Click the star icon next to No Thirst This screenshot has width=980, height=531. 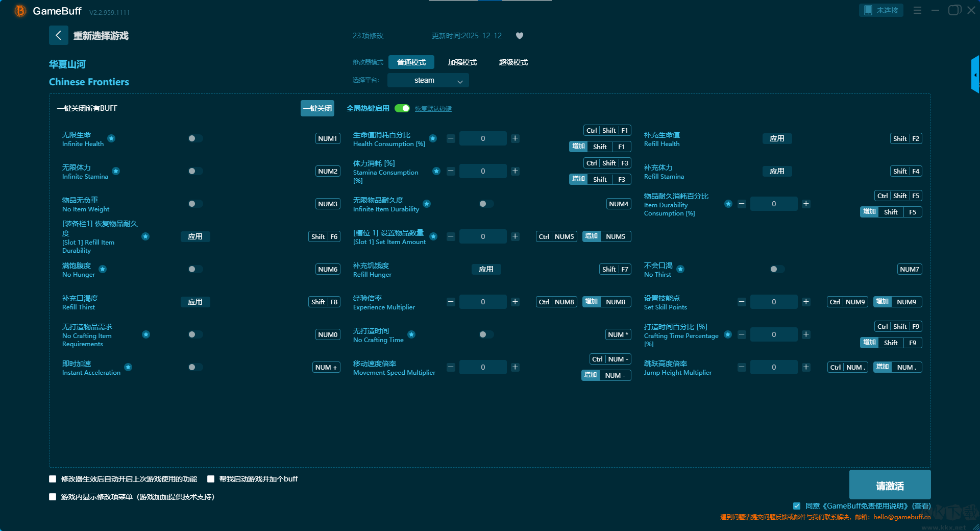pyautogui.click(x=680, y=269)
